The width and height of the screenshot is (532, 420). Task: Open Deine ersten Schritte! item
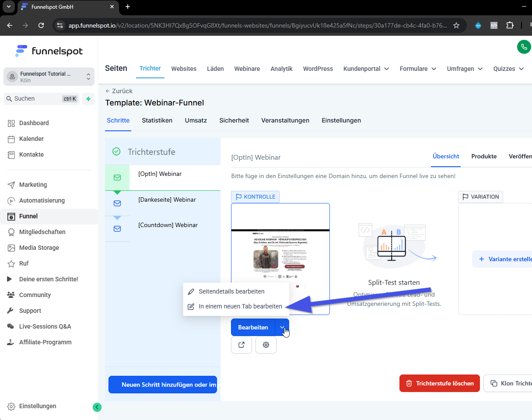pyautogui.click(x=49, y=279)
